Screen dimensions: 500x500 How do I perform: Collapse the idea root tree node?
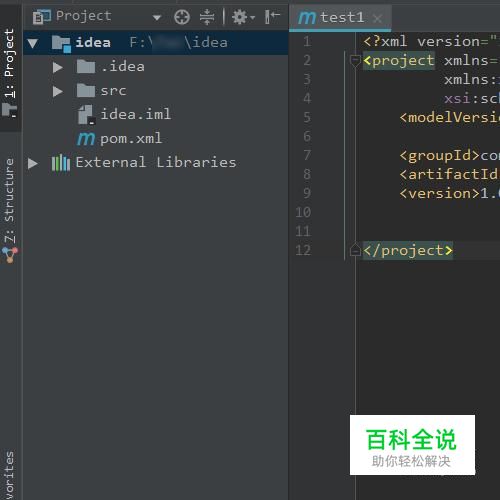click(x=33, y=43)
